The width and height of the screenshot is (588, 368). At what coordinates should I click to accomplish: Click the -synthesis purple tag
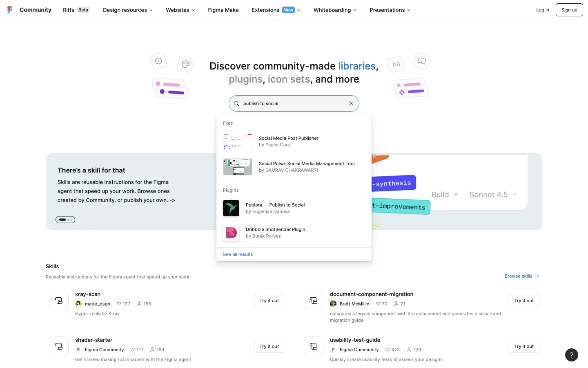click(393, 183)
